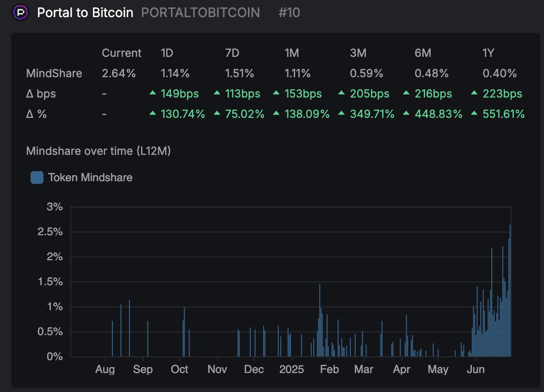Click the 3% y-axis label
Screen dimensions: 544x392
pos(55,207)
